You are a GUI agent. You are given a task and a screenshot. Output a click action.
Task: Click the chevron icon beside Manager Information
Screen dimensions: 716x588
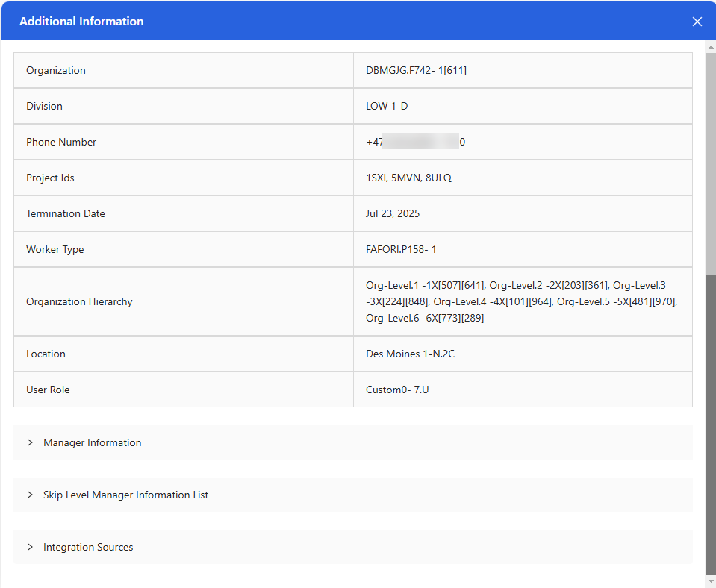30,442
